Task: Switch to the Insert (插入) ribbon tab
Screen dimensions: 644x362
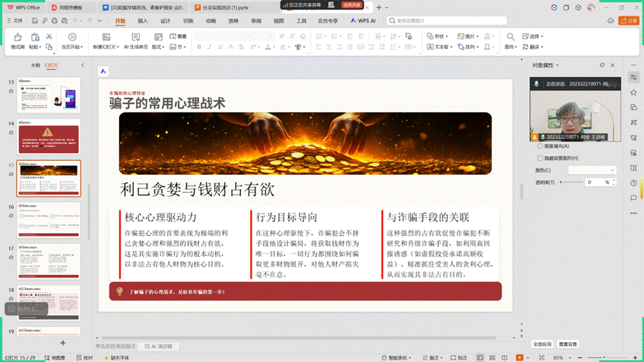Action: point(142,21)
